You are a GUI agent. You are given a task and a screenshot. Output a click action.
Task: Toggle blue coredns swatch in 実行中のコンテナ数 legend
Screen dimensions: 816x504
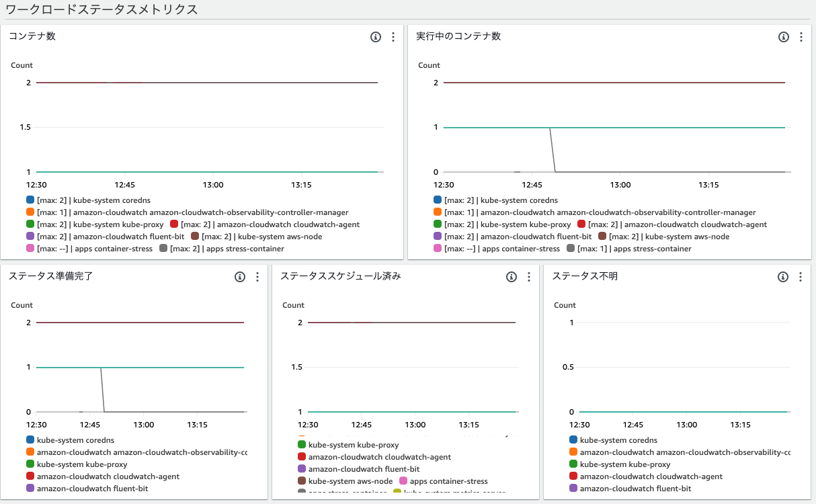coord(438,200)
